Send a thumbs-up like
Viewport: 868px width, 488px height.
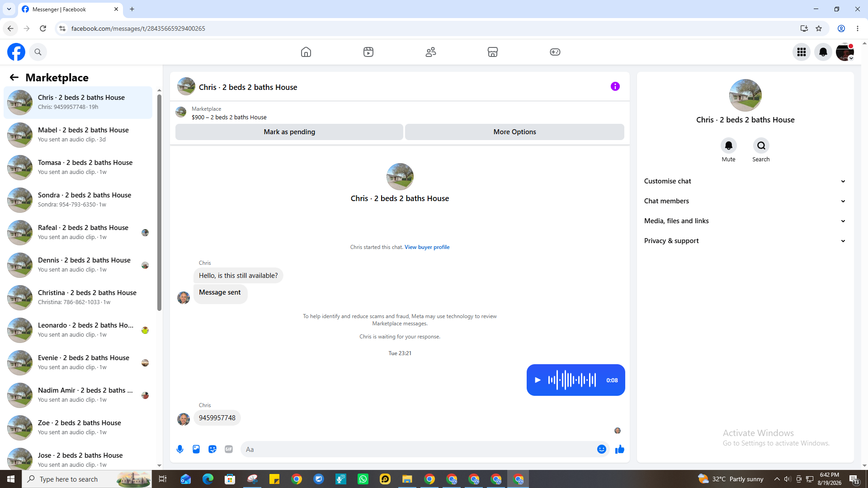click(620, 449)
